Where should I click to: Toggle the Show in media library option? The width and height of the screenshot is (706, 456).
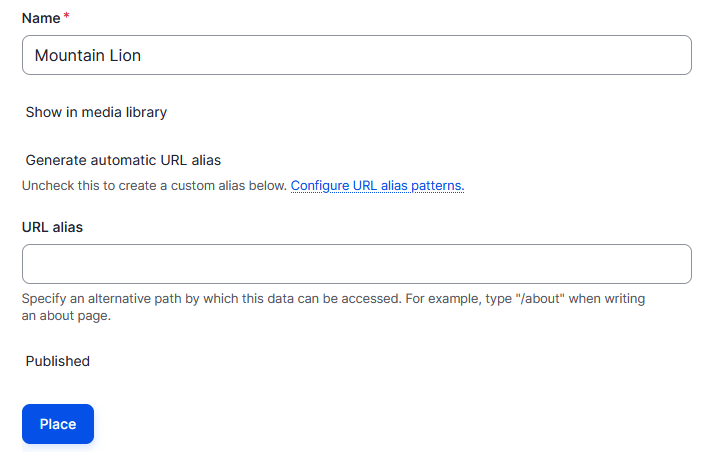(96, 112)
